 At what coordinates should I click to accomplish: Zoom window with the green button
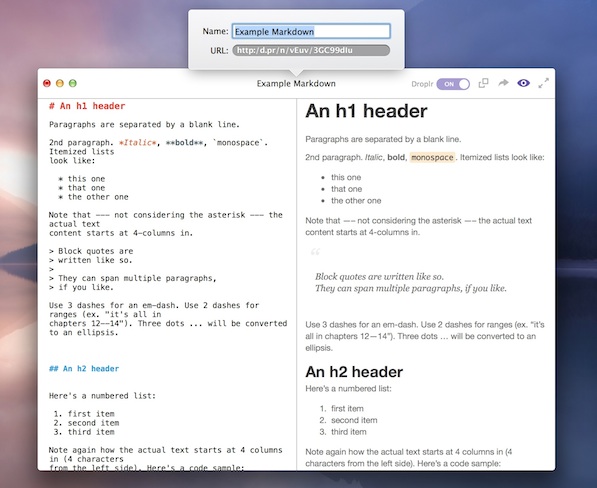73,83
